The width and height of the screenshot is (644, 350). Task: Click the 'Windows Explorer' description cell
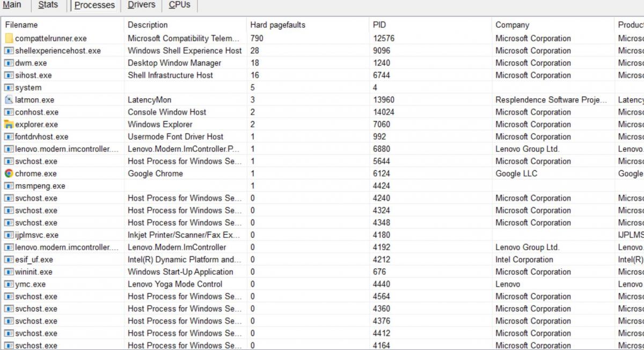tap(160, 125)
